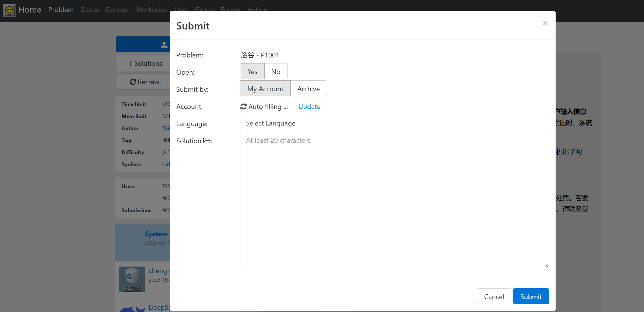Click inside the Solution code textarea
This screenshot has height=312, width=644.
point(394,200)
